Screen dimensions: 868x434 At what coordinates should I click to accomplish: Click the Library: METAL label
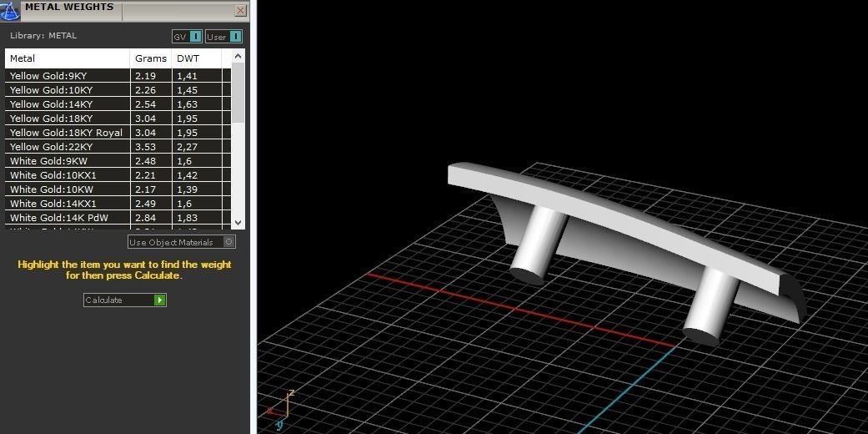coord(43,36)
